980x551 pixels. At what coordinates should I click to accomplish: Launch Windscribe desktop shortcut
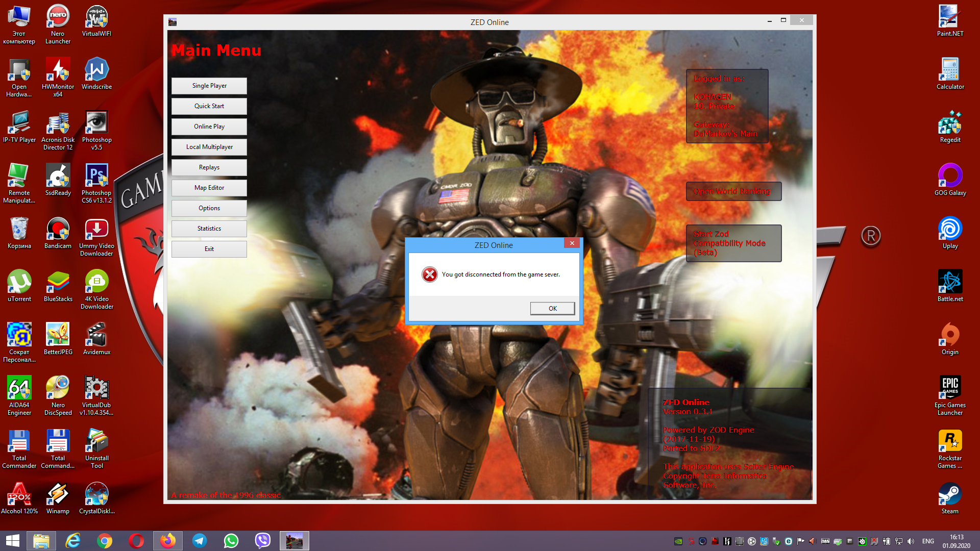click(96, 74)
